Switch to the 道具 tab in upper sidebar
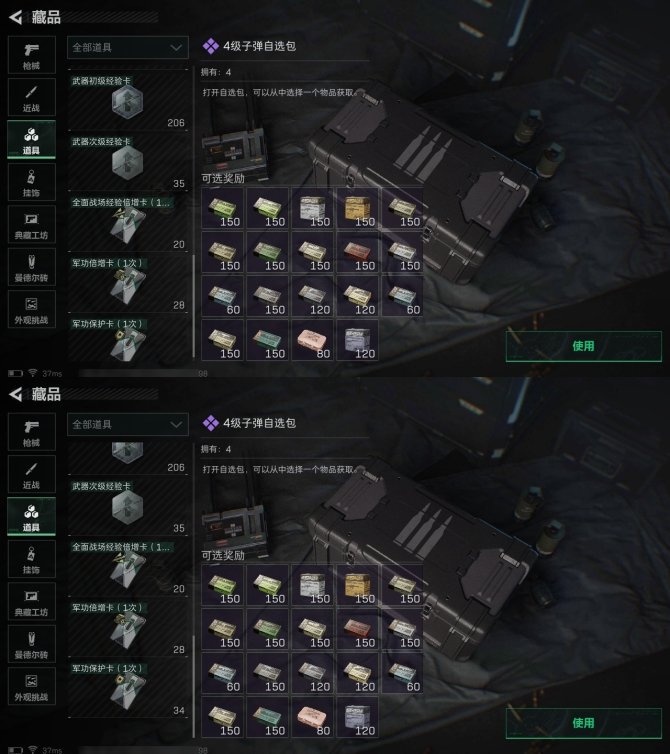This screenshot has height=754, width=670. pyautogui.click(x=31, y=140)
